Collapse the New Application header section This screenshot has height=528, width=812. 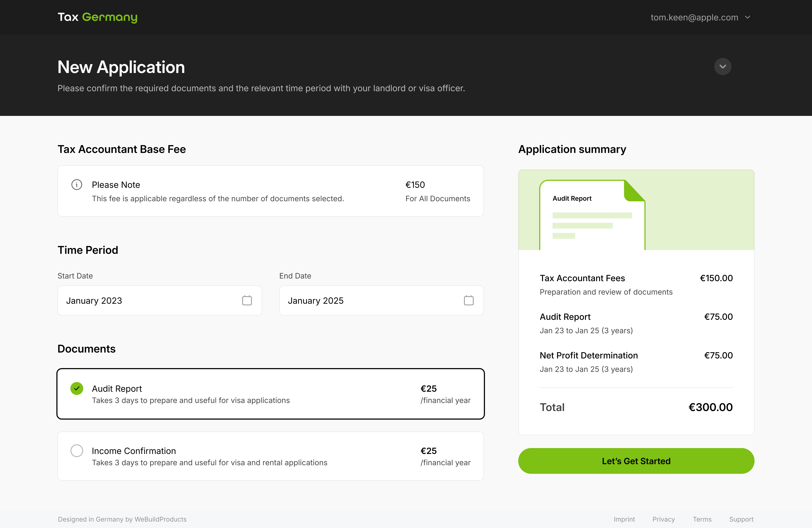723,66
